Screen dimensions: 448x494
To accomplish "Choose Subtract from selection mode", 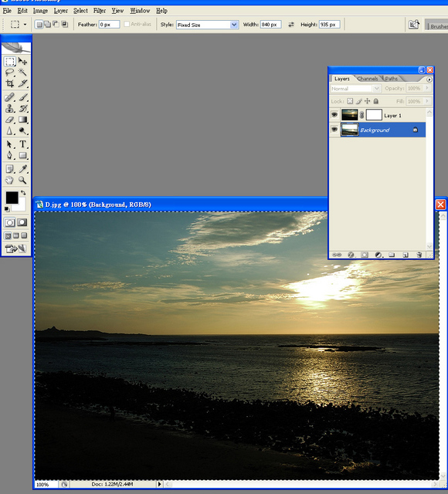I will [56, 24].
